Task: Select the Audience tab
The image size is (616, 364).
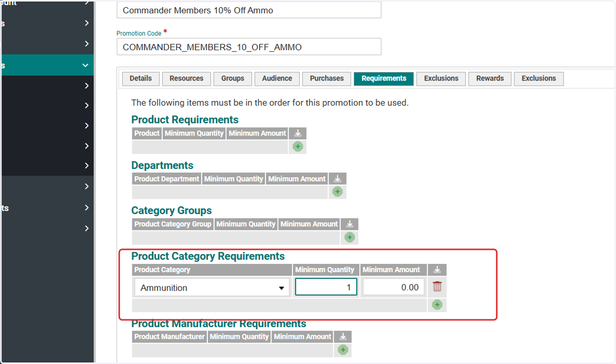Action: tap(277, 79)
